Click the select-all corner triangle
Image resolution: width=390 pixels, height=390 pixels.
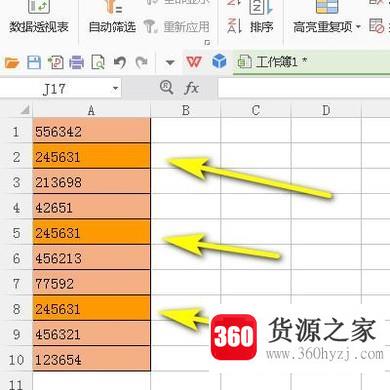coord(25,110)
